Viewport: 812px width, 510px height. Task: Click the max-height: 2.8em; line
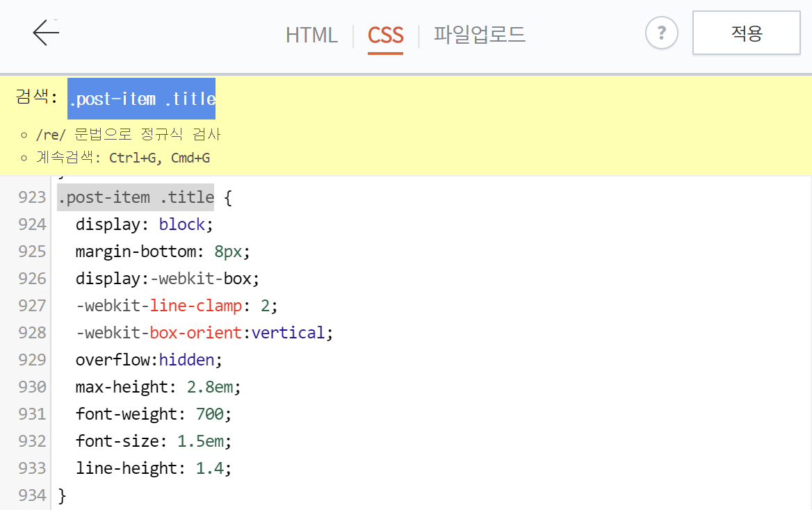158,387
